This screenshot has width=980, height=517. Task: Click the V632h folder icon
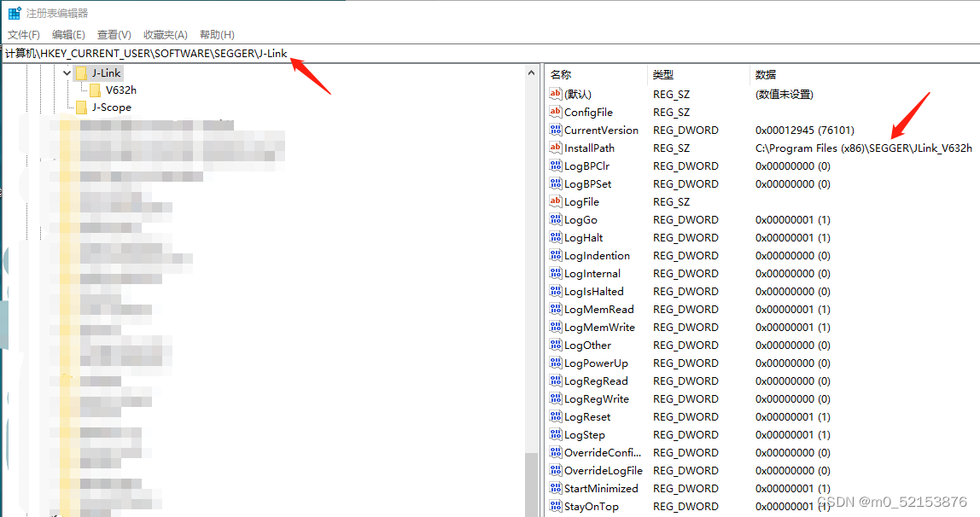(95, 90)
